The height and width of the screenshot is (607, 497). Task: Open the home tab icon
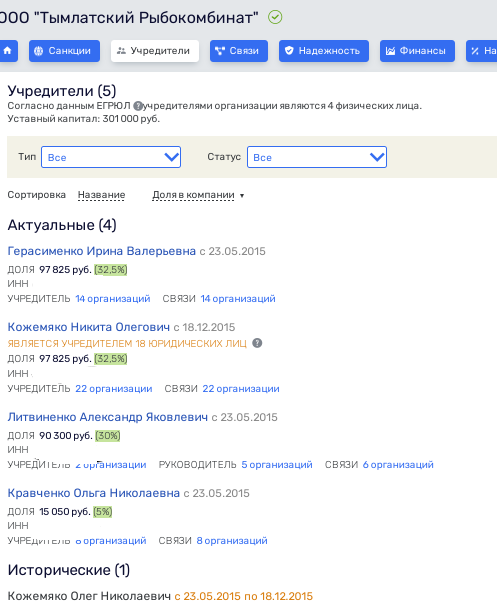[x=8, y=51]
